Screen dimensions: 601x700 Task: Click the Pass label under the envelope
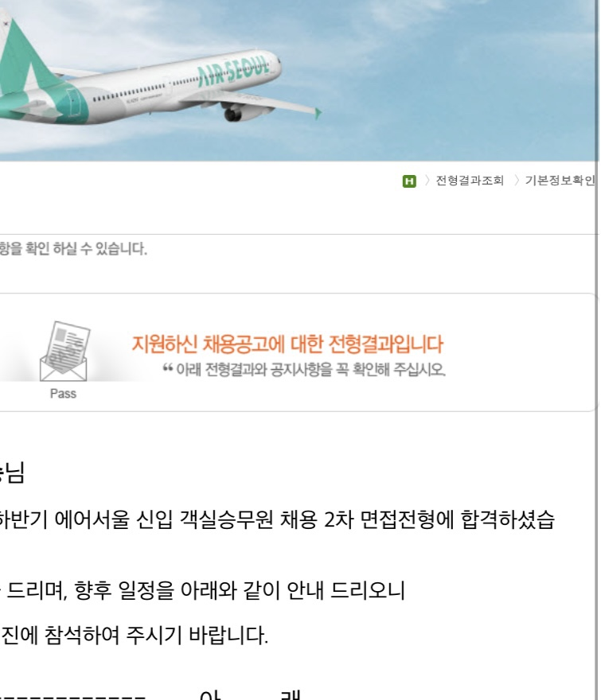[x=63, y=394]
